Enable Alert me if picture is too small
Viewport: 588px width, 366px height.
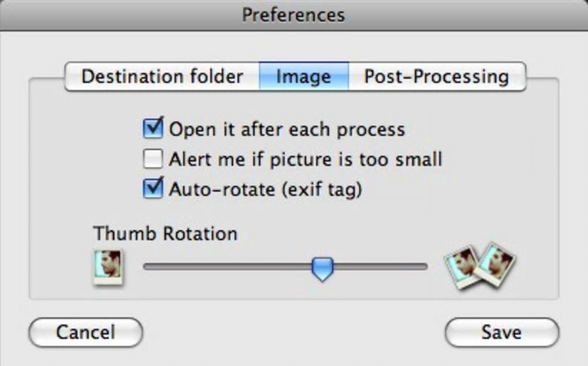click(153, 159)
